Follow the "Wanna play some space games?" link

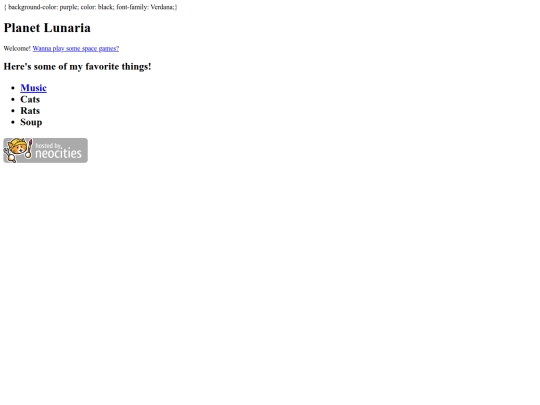(76, 49)
